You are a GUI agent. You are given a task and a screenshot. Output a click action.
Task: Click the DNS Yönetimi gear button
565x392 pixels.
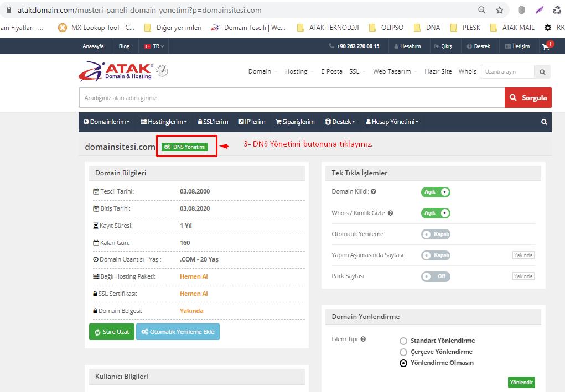186,147
